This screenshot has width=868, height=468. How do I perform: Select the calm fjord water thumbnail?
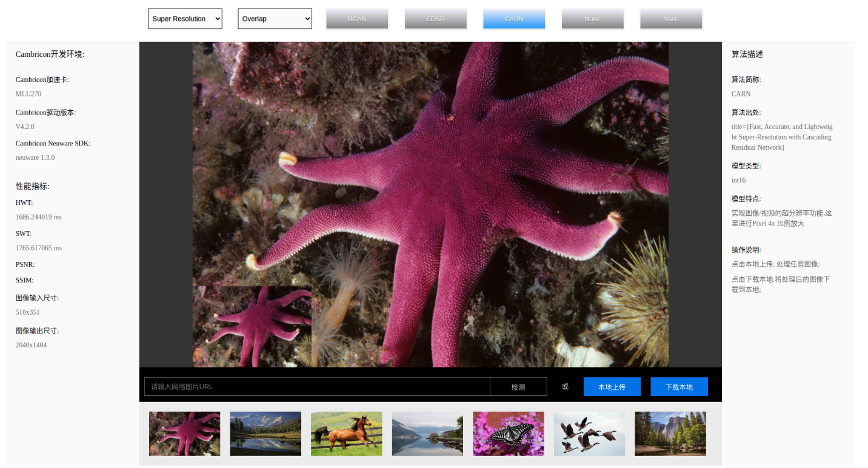427,433
